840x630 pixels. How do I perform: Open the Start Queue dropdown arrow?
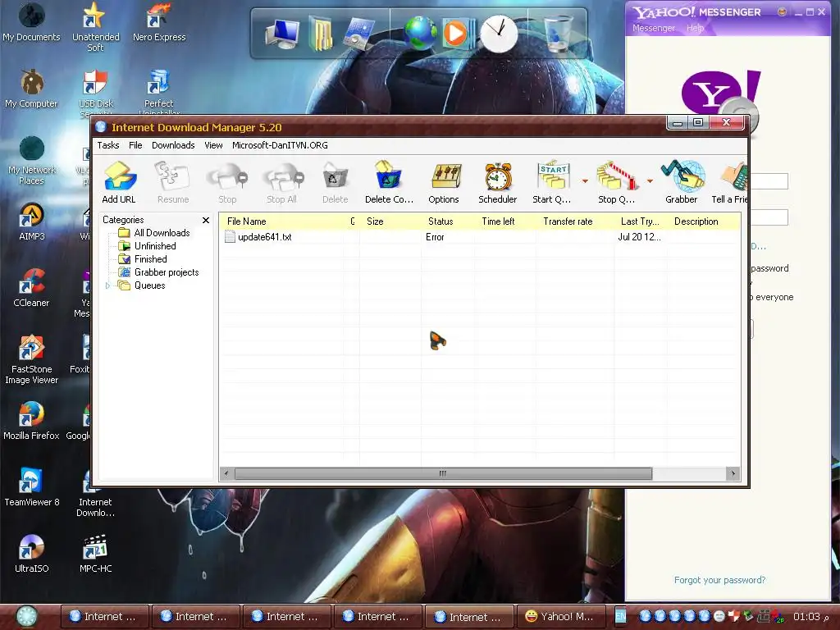[x=585, y=181]
